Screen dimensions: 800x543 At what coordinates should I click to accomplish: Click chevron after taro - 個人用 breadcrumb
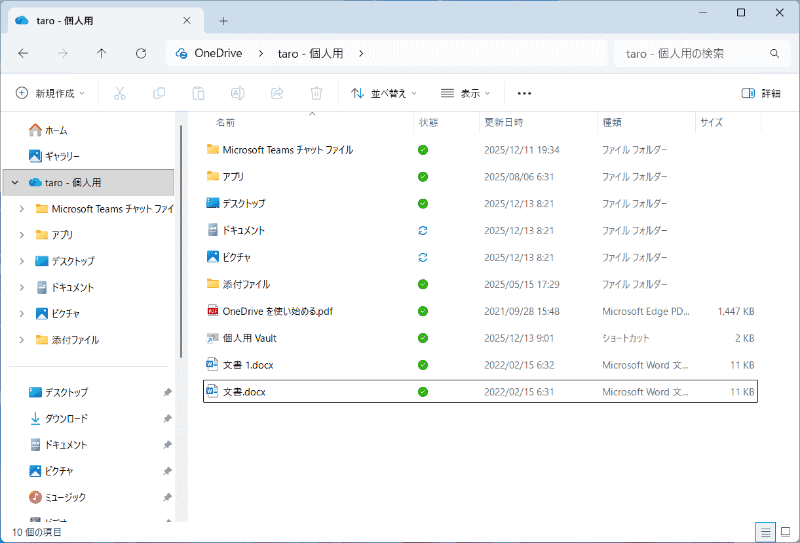pyautogui.click(x=361, y=54)
